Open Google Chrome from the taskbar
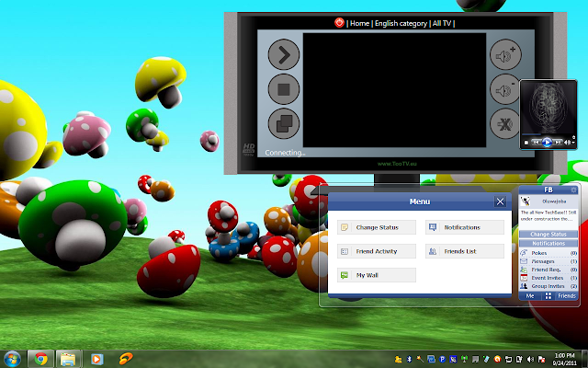This screenshot has width=588, height=368. 40,360
